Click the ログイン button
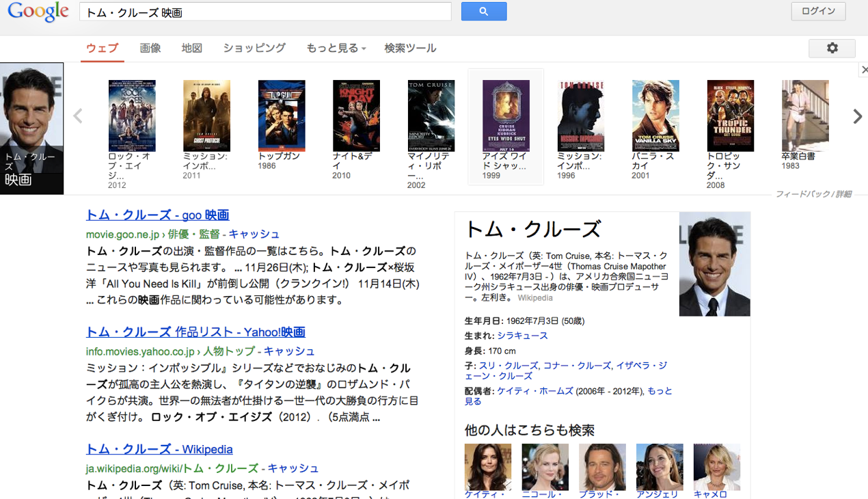The height and width of the screenshot is (499, 868). pos(818,11)
